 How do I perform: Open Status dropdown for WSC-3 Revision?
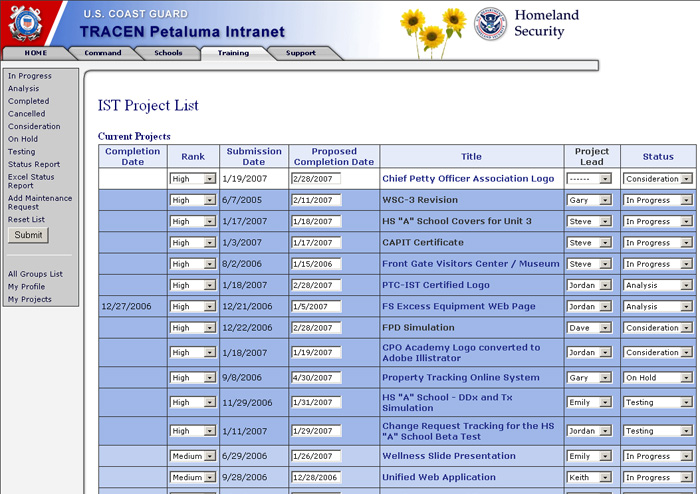click(658, 200)
